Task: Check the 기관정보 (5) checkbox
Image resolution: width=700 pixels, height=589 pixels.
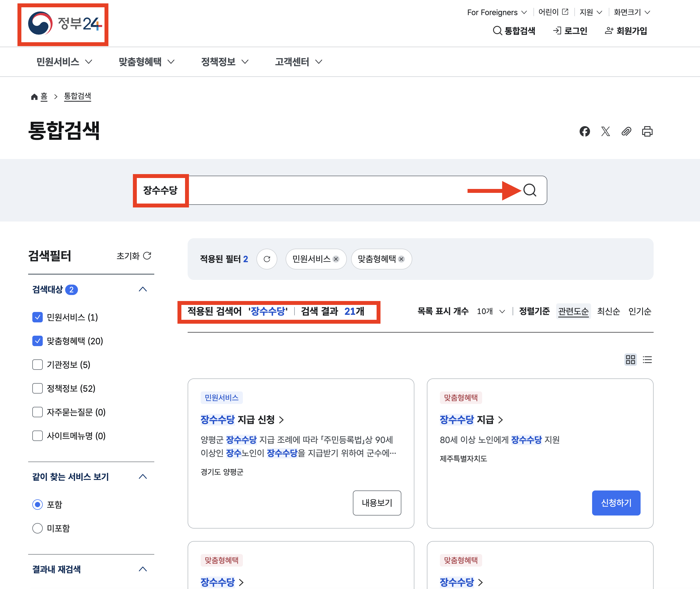Action: 37,365
